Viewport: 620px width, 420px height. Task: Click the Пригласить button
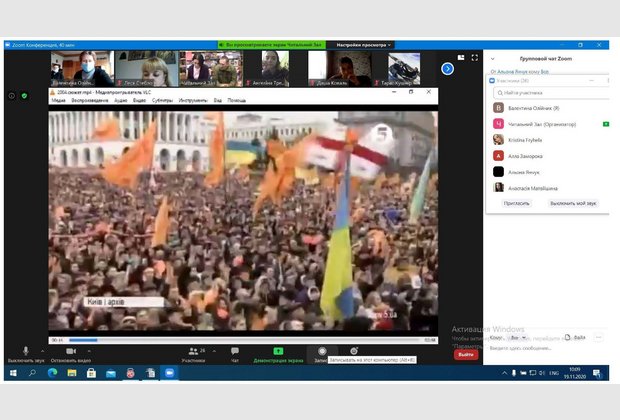(516, 202)
